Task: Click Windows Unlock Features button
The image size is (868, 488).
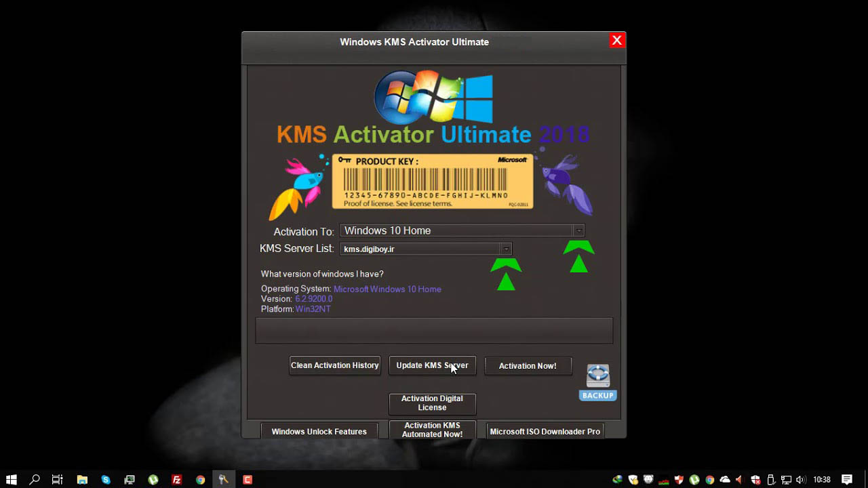Action: pos(319,431)
